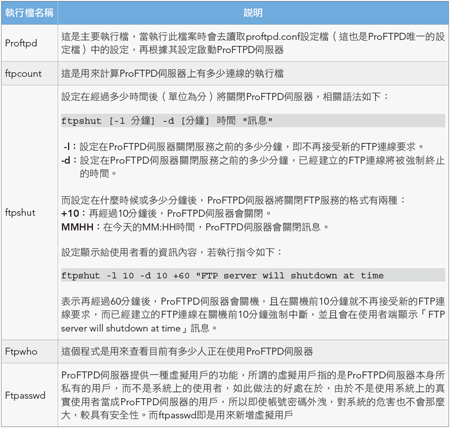Select the Ftpwho name cell
The height and width of the screenshot is (428, 450).
pos(29,351)
